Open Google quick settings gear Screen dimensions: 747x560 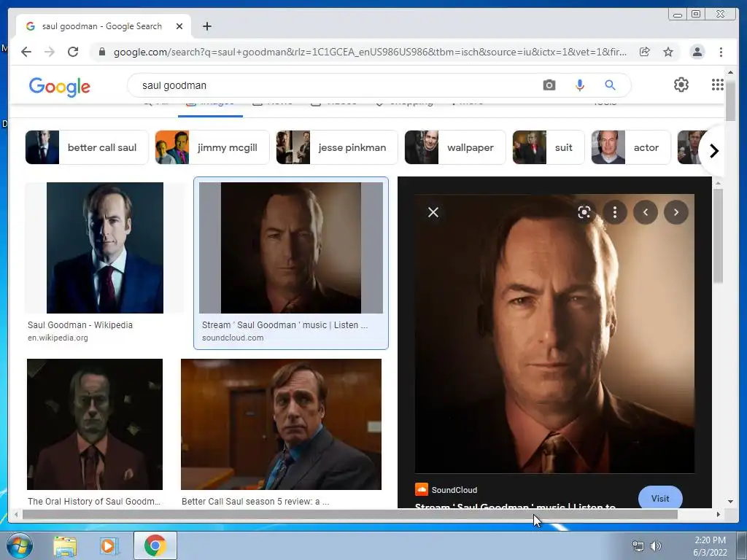(681, 85)
